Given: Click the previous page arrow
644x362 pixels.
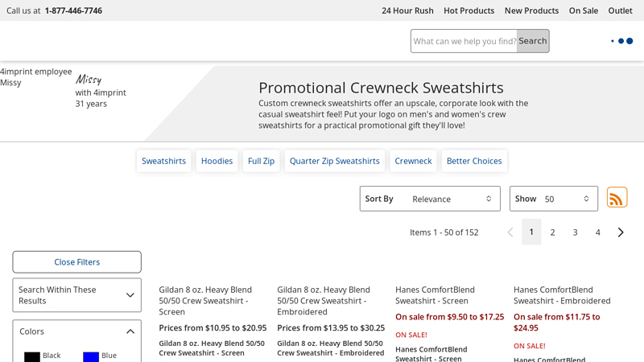Looking at the screenshot, I should pyautogui.click(x=510, y=232).
